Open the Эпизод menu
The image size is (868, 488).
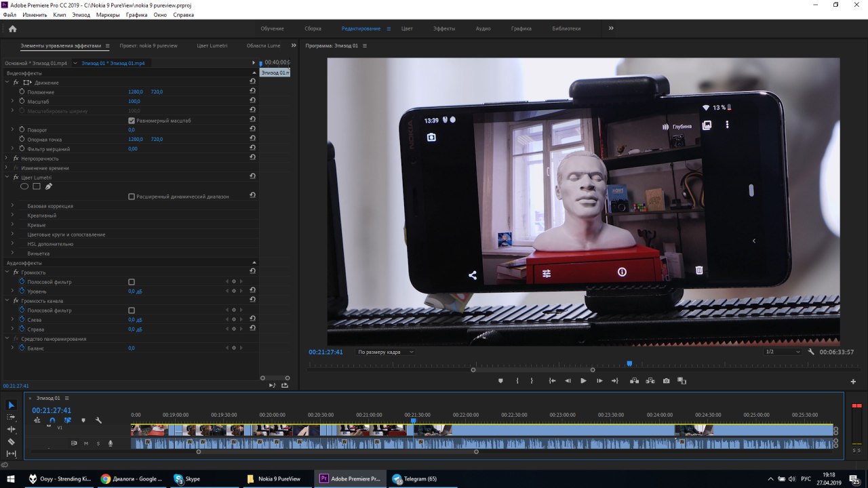coord(81,14)
